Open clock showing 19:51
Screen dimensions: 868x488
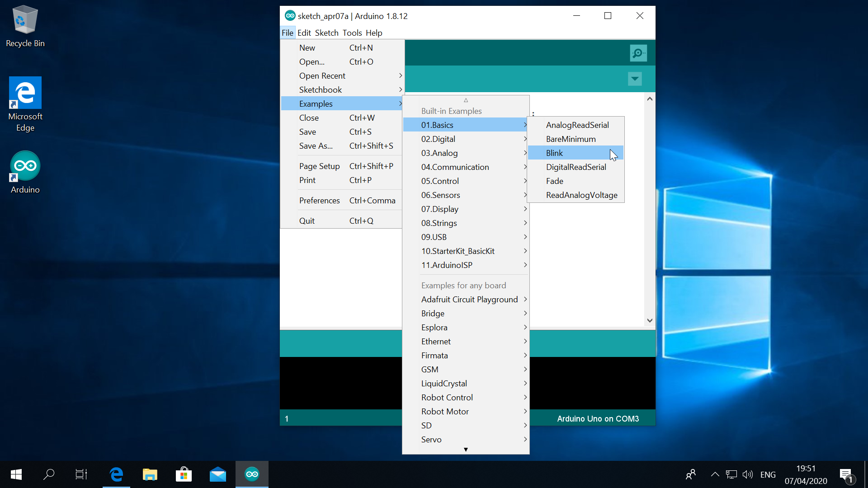806,474
